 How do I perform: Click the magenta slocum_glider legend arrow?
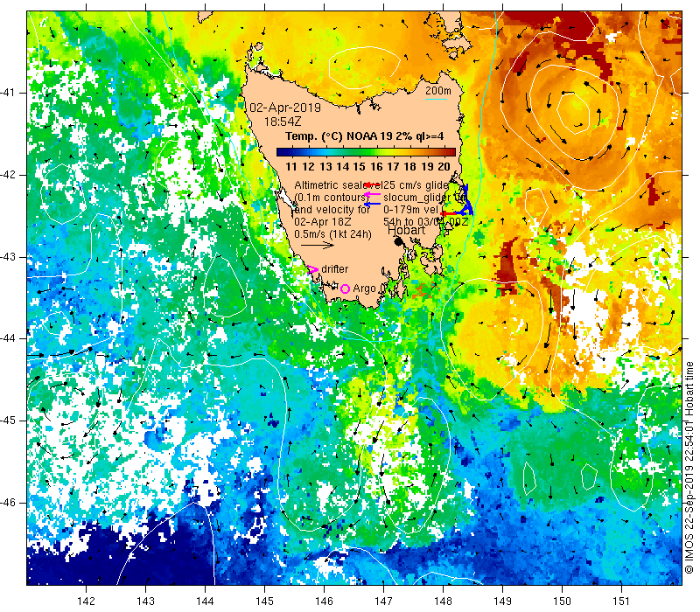(373, 194)
